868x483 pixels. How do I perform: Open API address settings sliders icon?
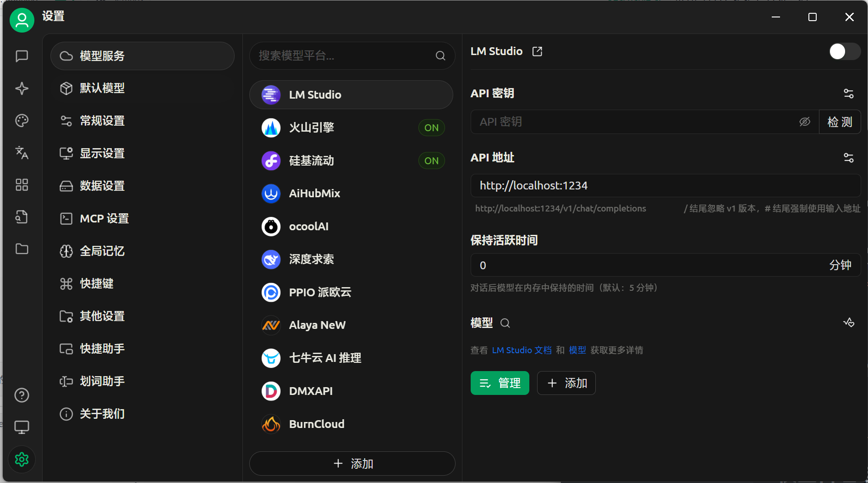click(x=849, y=158)
